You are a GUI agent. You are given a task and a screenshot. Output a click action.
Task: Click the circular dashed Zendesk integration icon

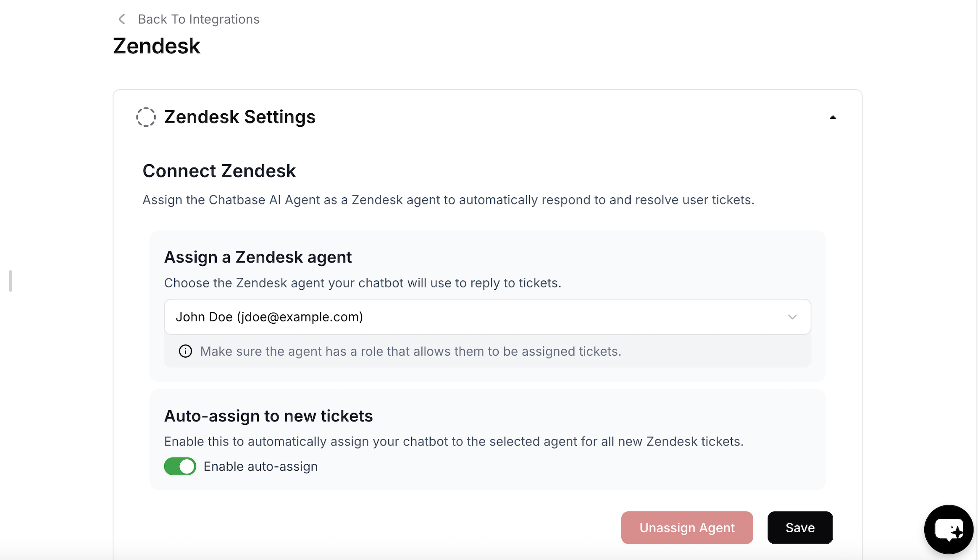pyautogui.click(x=145, y=117)
